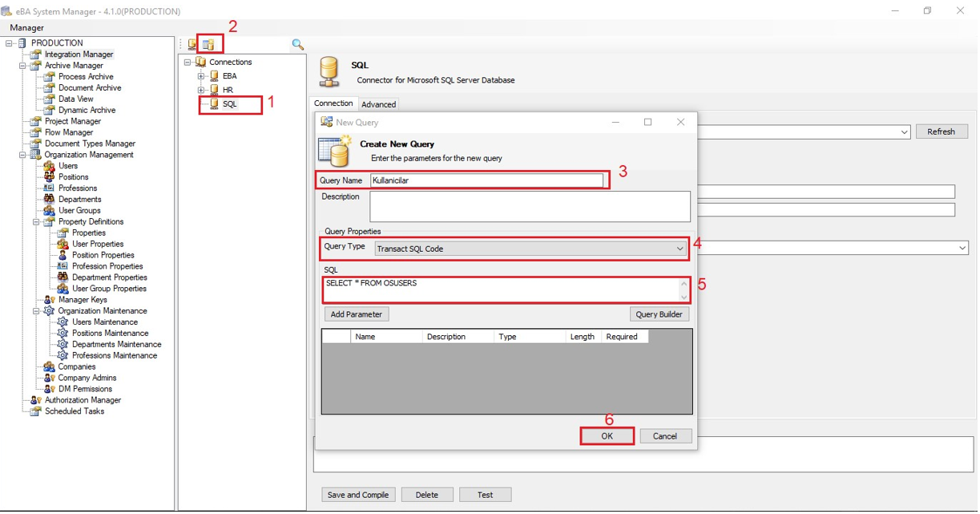Click the new connection toolbar icon
The image size is (980, 514).
192,45
